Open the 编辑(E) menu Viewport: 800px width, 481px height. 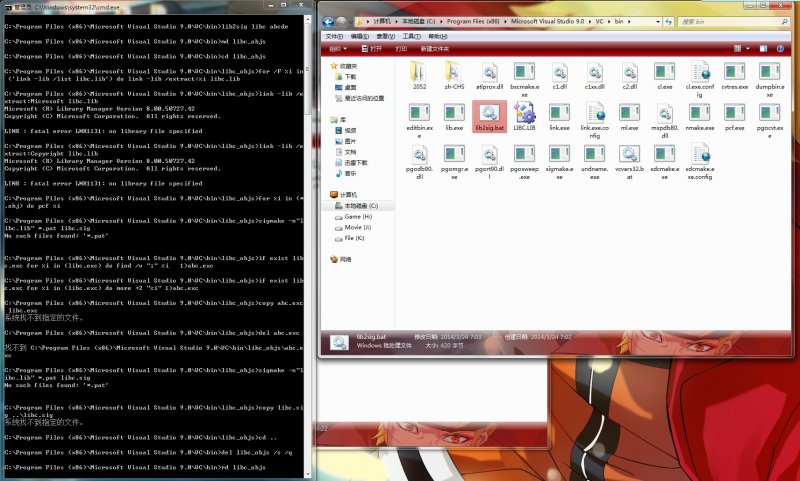(360, 36)
